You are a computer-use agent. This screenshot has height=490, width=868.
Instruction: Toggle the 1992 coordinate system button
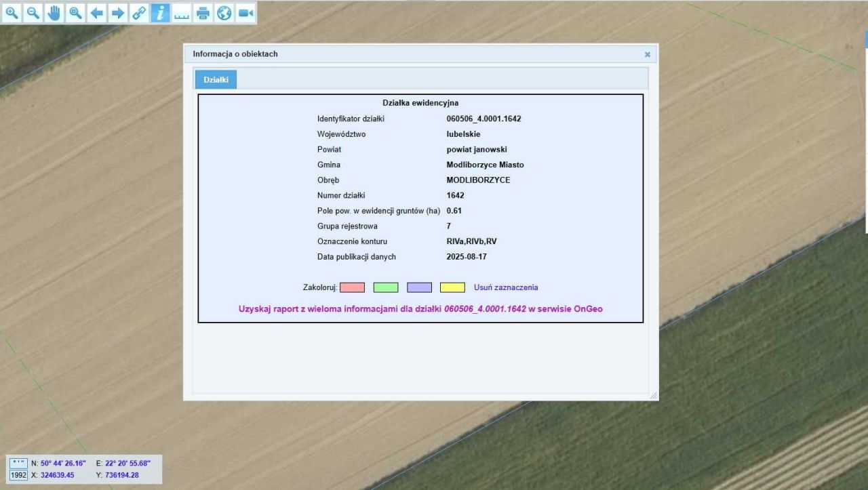(x=18, y=475)
